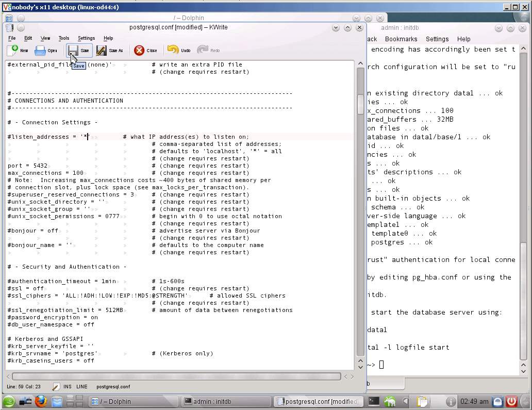Click the terminal scrollbar up arrow
This screenshot has height=410, width=532.
523,48
